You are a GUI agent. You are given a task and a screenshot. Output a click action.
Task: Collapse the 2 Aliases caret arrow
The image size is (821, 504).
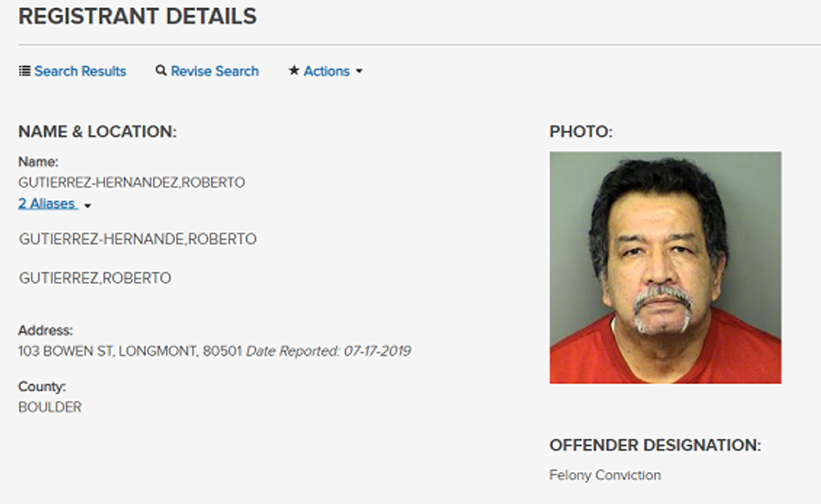pyautogui.click(x=87, y=206)
